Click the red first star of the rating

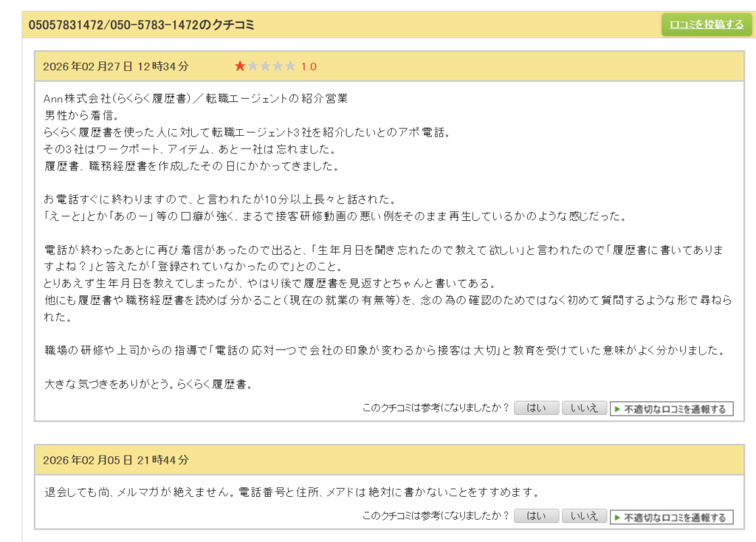[240, 66]
